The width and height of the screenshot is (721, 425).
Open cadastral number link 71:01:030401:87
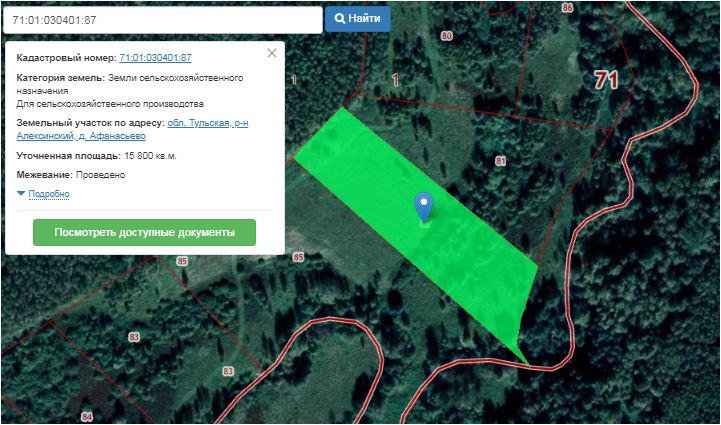tap(155, 58)
